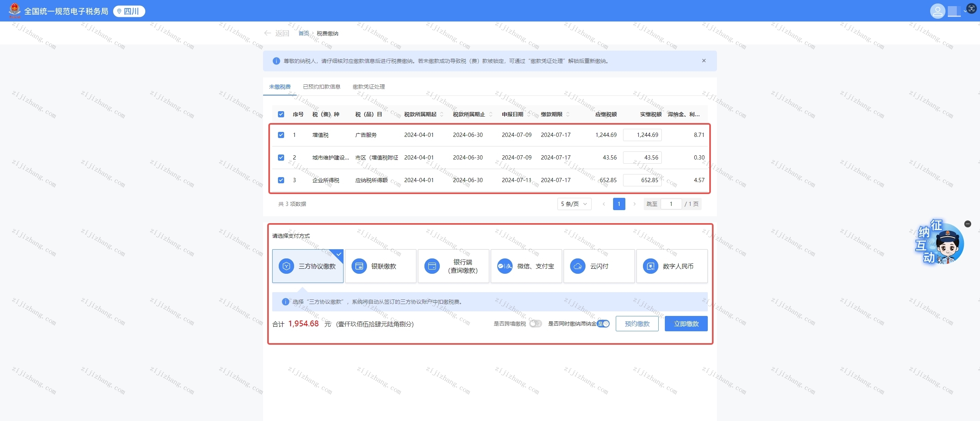Select 云闪付 payment method
Image resolution: width=980 pixels, height=421 pixels.
point(599,266)
